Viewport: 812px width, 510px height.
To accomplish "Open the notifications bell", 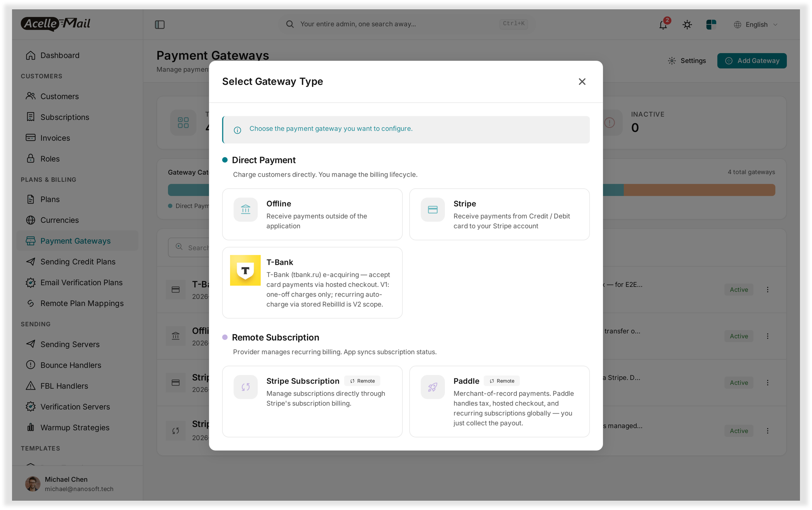I will click(x=663, y=24).
